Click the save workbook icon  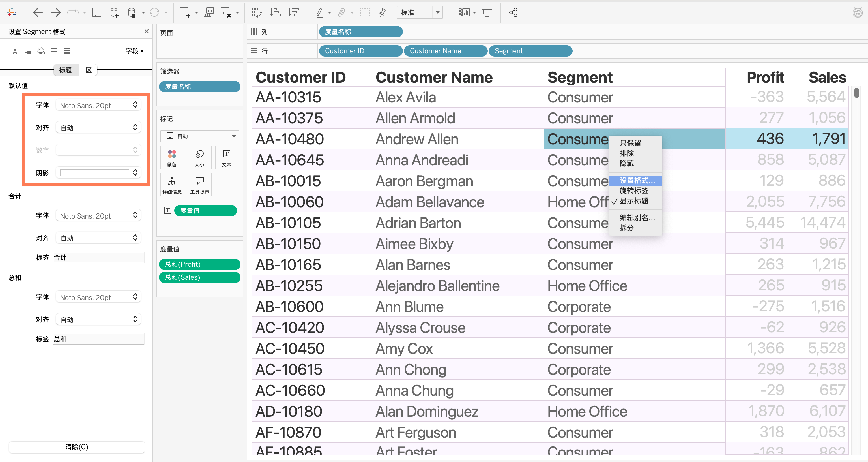pos(97,13)
